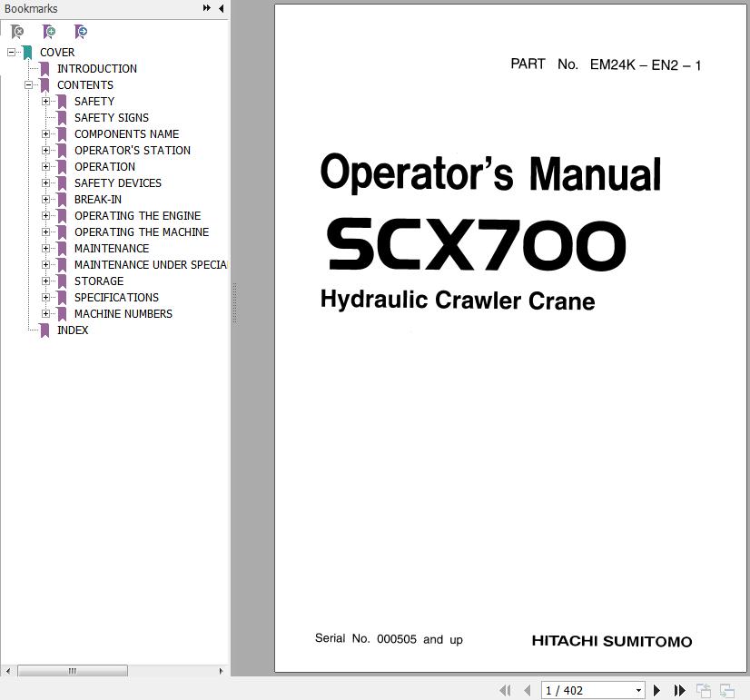Expand the MACHINE NUMBERS bookmark

coord(46,313)
